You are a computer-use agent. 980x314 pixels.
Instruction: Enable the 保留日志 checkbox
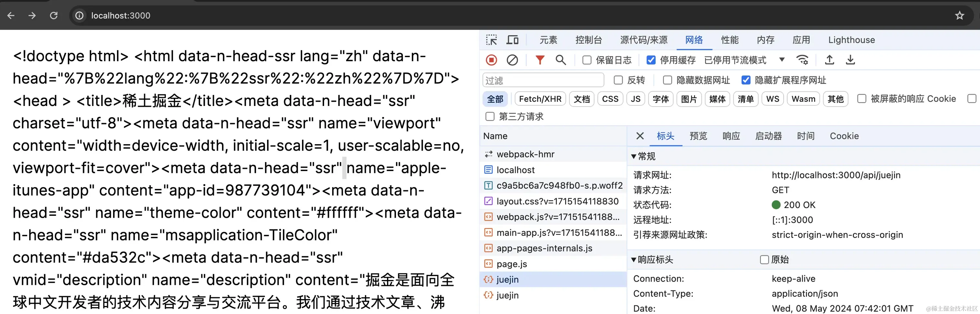(587, 60)
